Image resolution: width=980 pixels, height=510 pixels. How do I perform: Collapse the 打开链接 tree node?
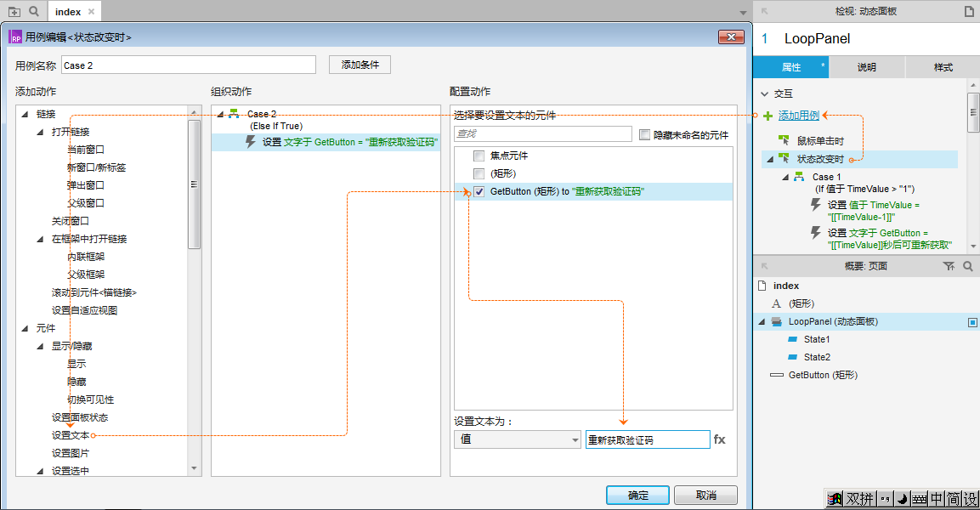(x=40, y=132)
